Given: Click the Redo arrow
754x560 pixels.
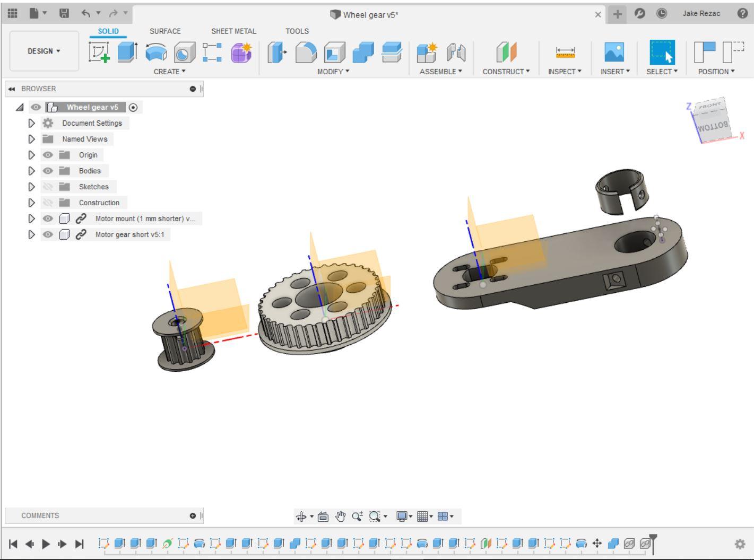Looking at the screenshot, I should pos(113,13).
